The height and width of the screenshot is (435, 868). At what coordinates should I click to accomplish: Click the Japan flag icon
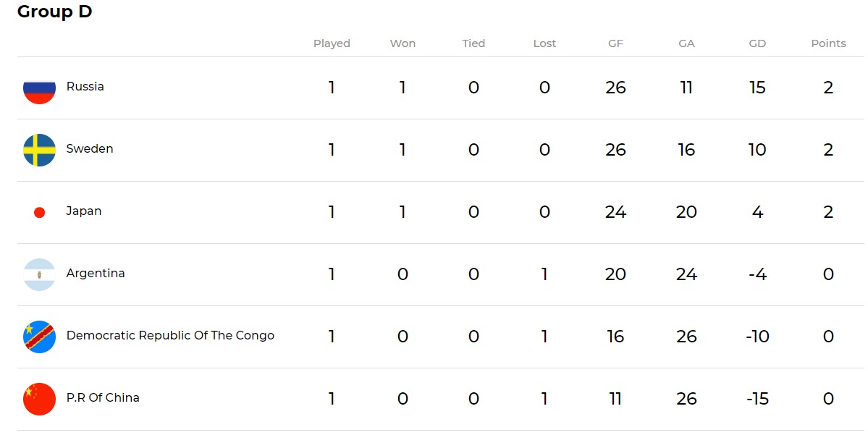click(x=40, y=212)
